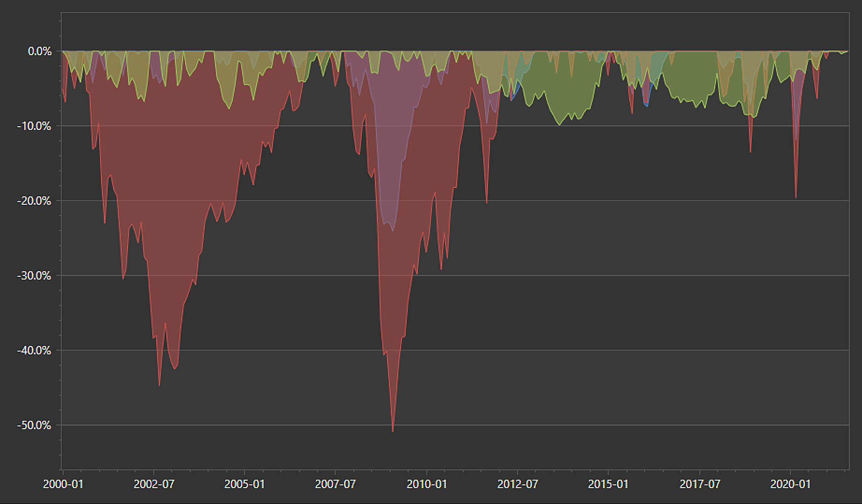This screenshot has width=862, height=504.
Task: Click the -20.0% y-axis label
Action: click(x=34, y=201)
